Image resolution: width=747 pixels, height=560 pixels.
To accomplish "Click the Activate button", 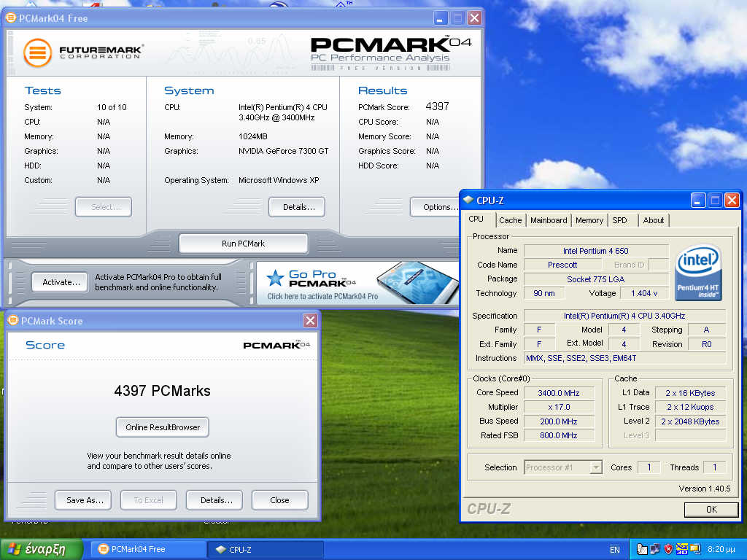I will tap(60, 282).
